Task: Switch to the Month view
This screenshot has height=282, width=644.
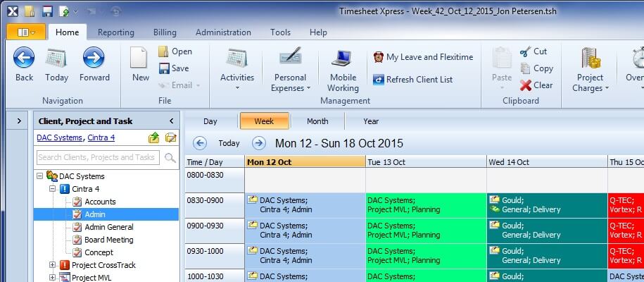Action: [317, 121]
